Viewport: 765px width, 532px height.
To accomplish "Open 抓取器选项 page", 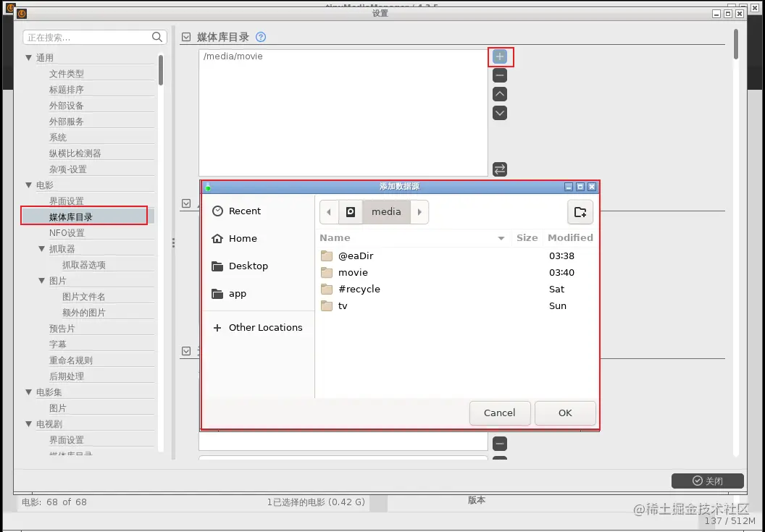I will pos(84,265).
